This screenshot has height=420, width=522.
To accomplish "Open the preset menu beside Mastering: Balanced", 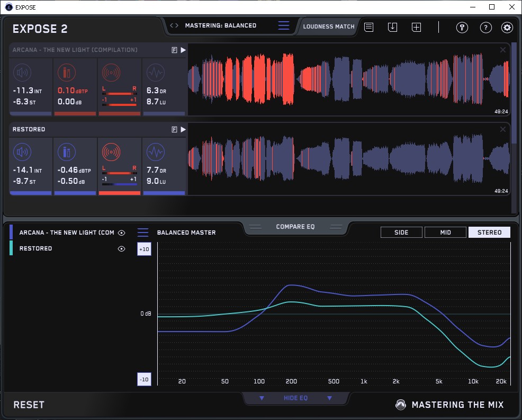I will (284, 25).
